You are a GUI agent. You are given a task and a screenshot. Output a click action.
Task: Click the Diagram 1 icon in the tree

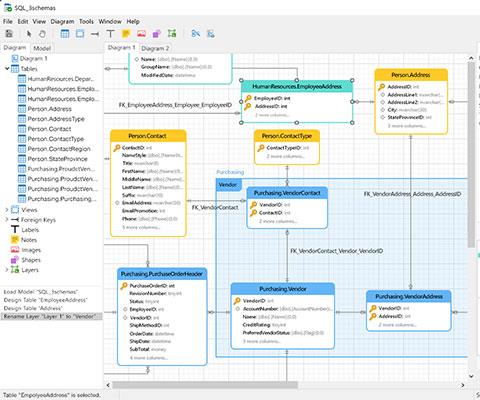pos(15,59)
